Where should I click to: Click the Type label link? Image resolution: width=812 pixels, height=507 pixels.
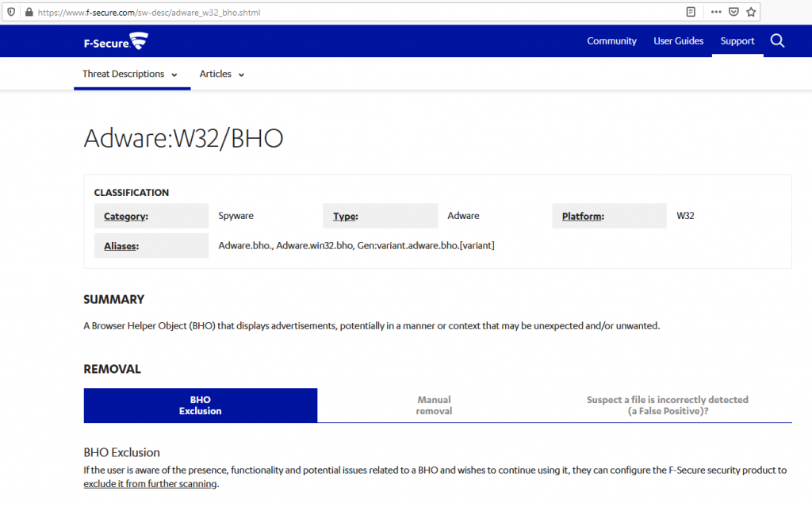(x=346, y=216)
